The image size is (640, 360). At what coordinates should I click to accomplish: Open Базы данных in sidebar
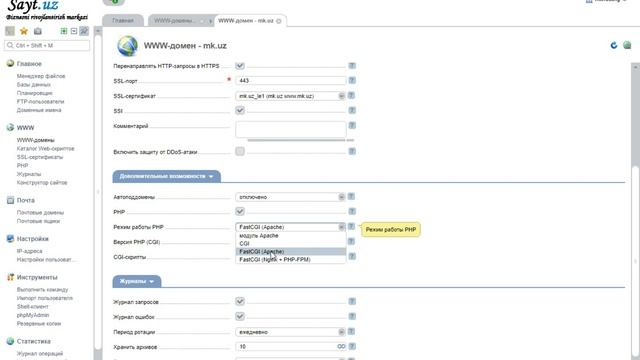[33, 84]
